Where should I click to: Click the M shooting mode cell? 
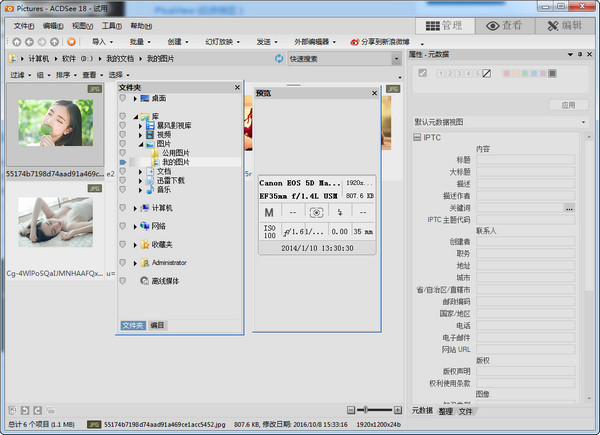tap(269, 212)
